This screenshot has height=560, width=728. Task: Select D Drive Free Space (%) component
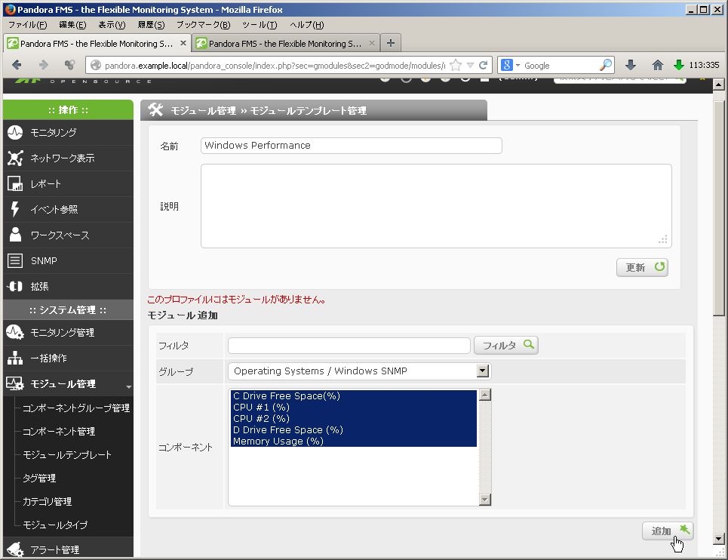click(354, 430)
